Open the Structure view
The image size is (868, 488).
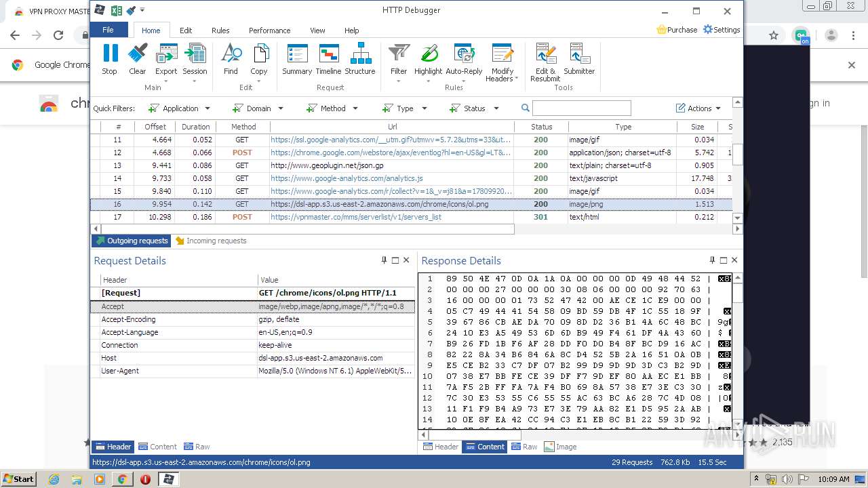point(360,59)
